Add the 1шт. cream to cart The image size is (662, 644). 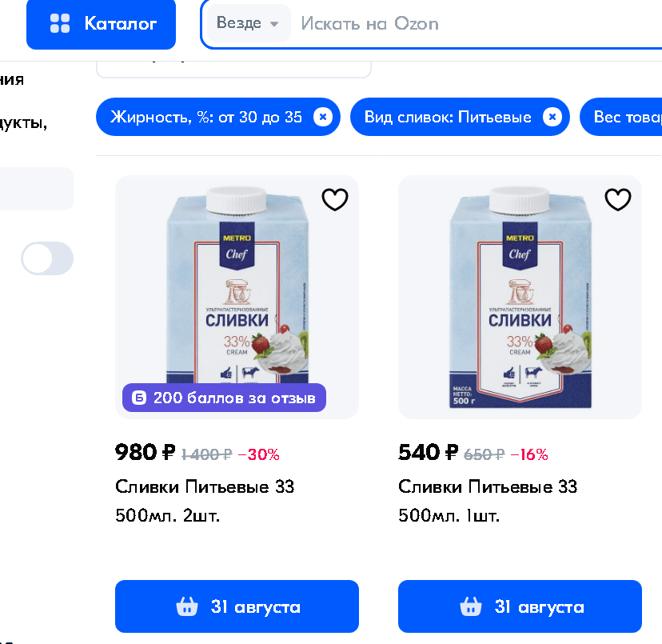point(520,607)
